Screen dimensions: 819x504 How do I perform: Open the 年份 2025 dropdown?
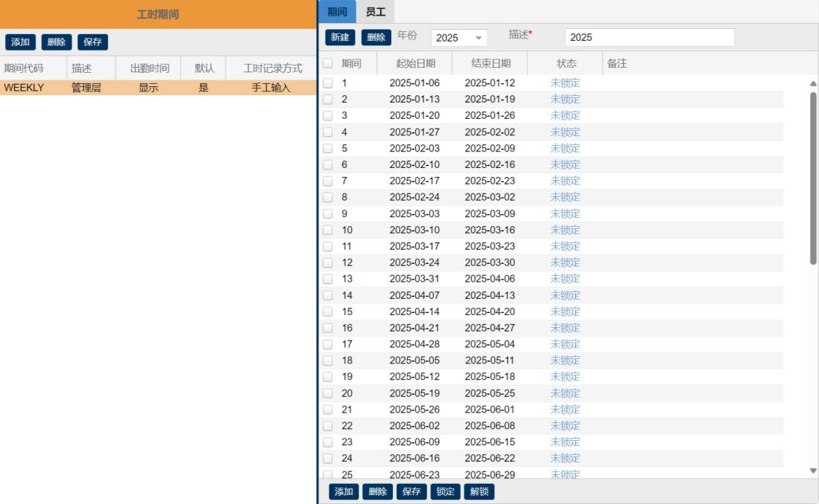457,37
